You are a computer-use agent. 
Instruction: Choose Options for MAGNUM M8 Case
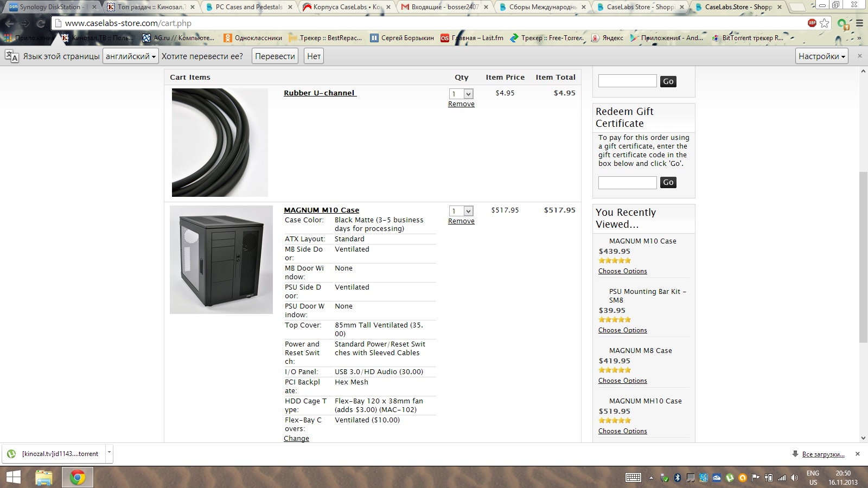coord(622,381)
